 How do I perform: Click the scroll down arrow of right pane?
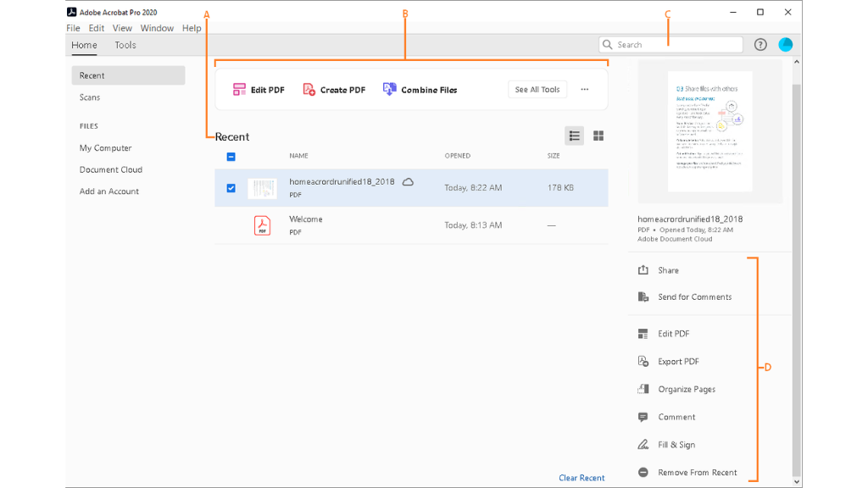click(x=797, y=482)
